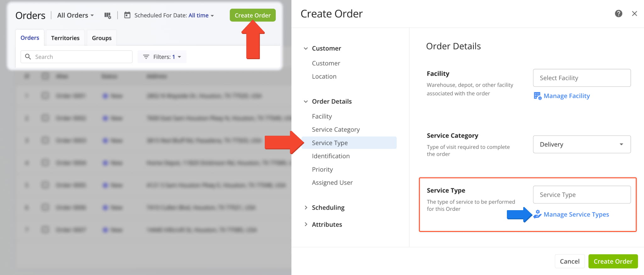Screen dimensions: 644x275
Task: Collapse the Customer section chevron
Action: pyautogui.click(x=306, y=48)
